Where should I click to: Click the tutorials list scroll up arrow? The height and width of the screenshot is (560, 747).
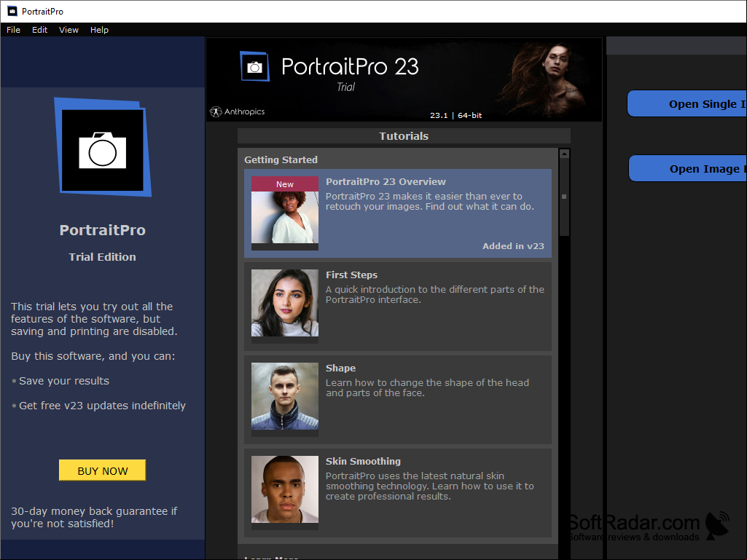564,154
